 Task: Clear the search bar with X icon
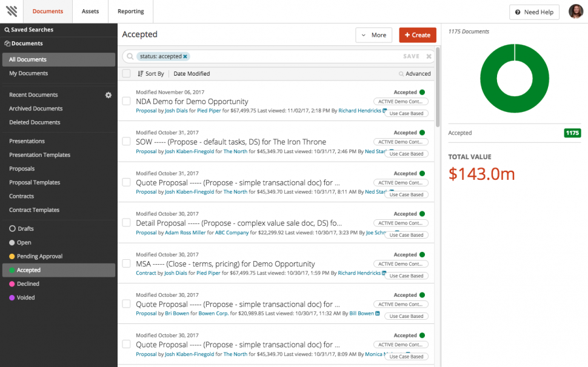[x=429, y=56]
